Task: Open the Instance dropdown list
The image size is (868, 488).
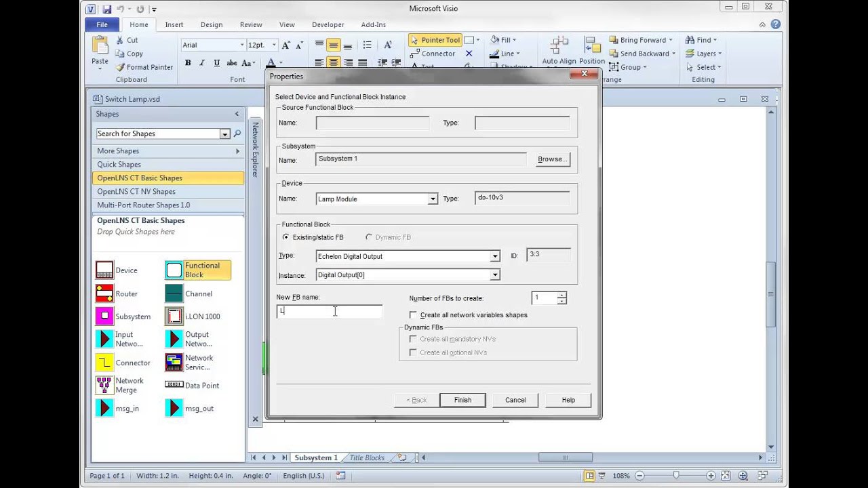Action: pos(495,275)
